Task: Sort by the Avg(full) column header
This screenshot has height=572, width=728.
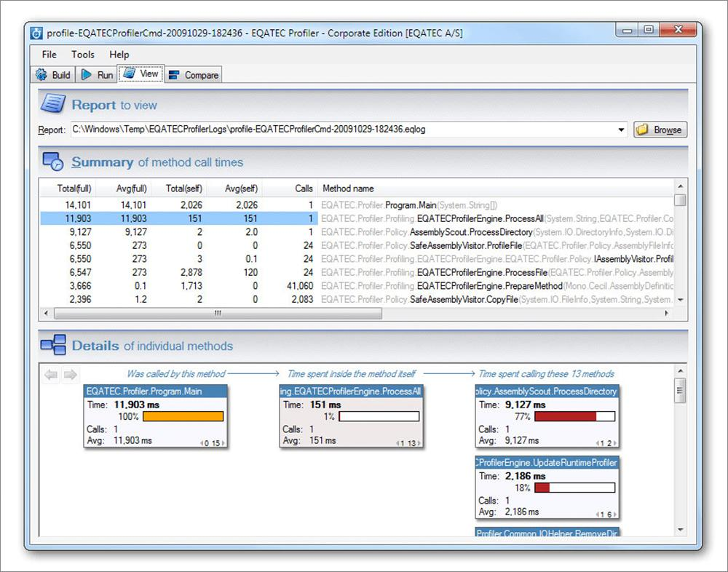Action: [x=124, y=188]
